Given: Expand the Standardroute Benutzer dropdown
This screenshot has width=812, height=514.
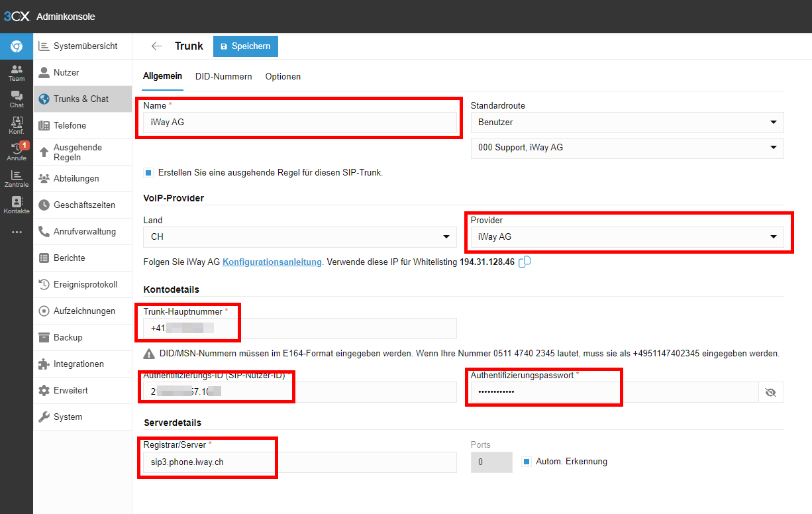Looking at the screenshot, I should pos(627,123).
